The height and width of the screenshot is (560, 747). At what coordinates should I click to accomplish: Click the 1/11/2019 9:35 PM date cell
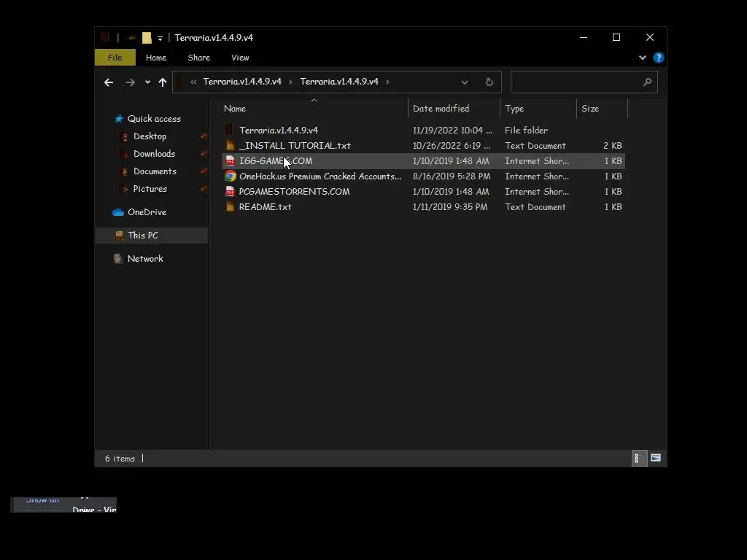pyautogui.click(x=450, y=206)
